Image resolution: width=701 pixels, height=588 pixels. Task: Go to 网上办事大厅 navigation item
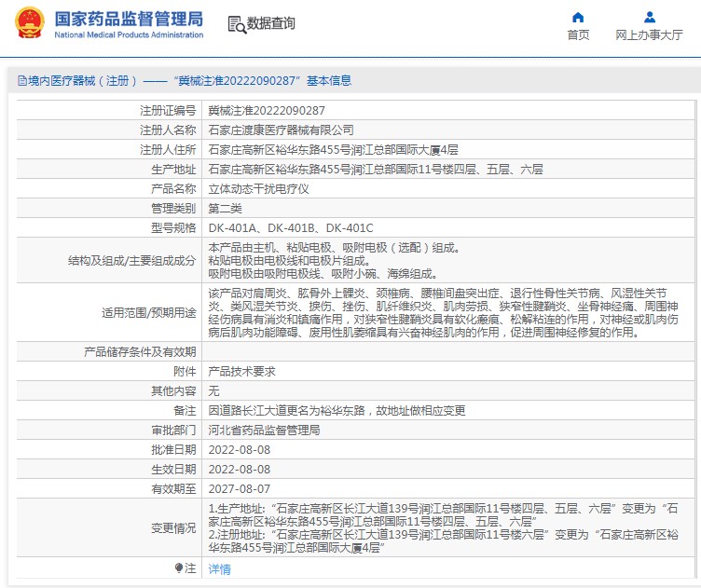[649, 35]
